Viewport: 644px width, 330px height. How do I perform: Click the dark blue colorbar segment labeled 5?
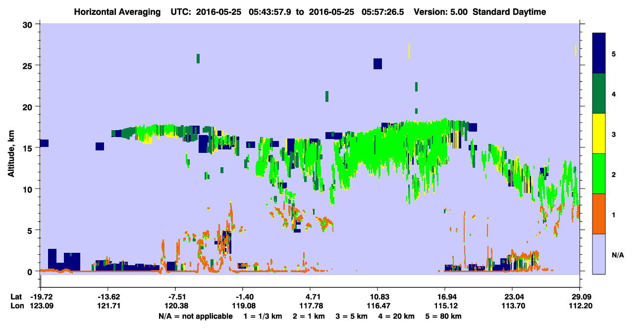point(599,53)
